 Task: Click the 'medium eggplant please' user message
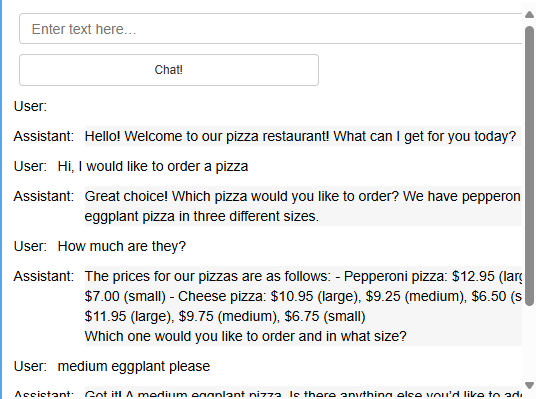click(134, 366)
